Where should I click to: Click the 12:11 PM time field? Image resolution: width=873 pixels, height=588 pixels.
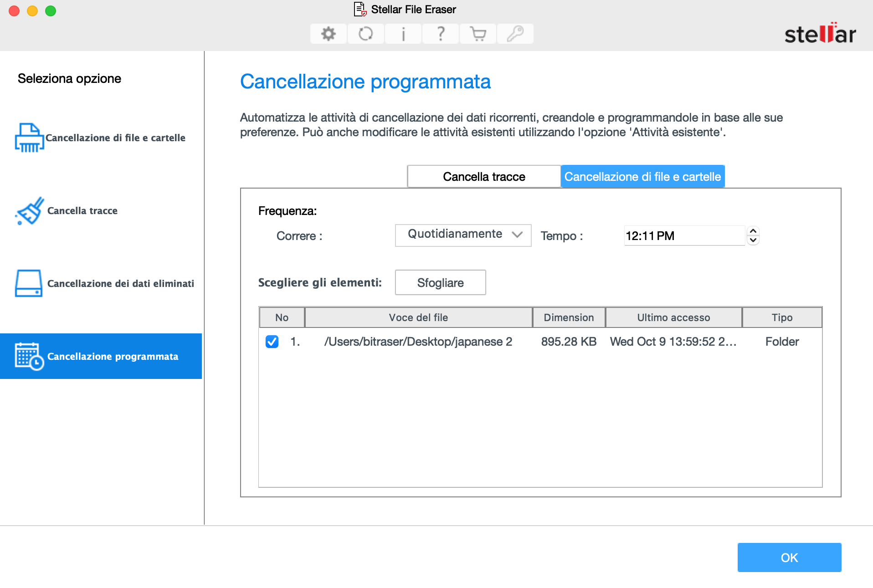[684, 235]
